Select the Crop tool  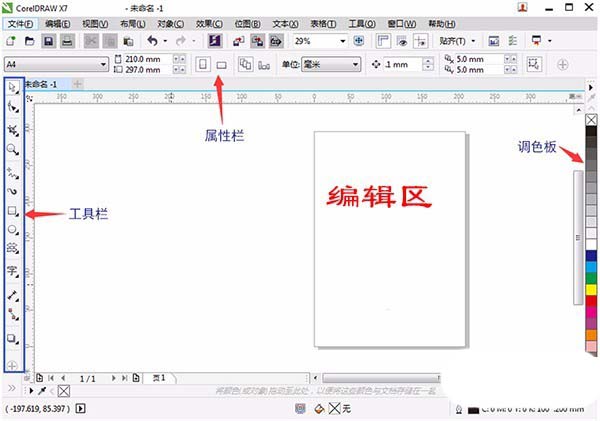pos(13,130)
